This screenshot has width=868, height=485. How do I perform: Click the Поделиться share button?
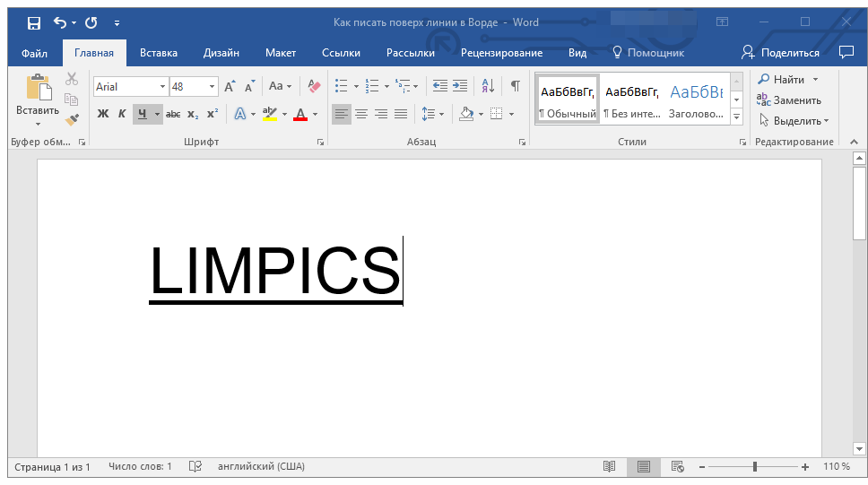tap(780, 53)
